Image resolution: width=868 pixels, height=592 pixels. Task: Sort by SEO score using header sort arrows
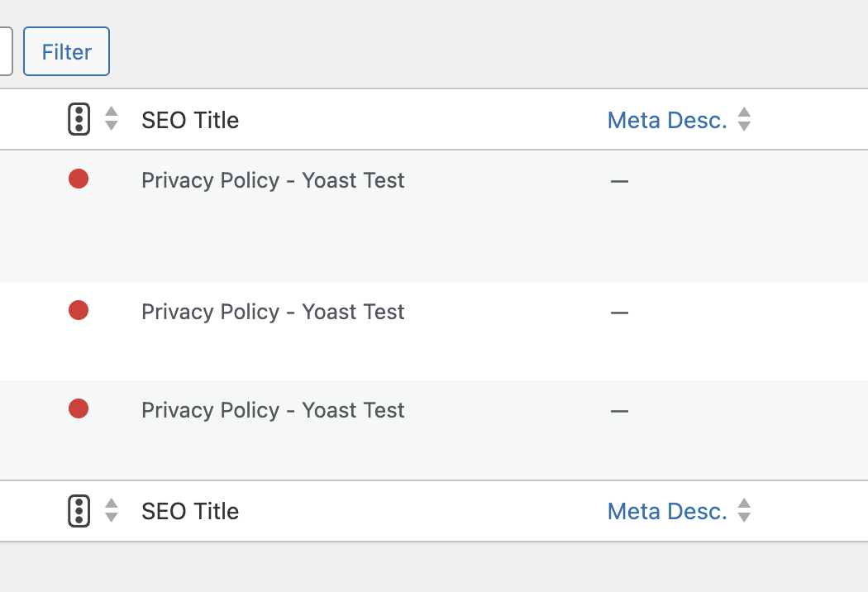(112, 119)
